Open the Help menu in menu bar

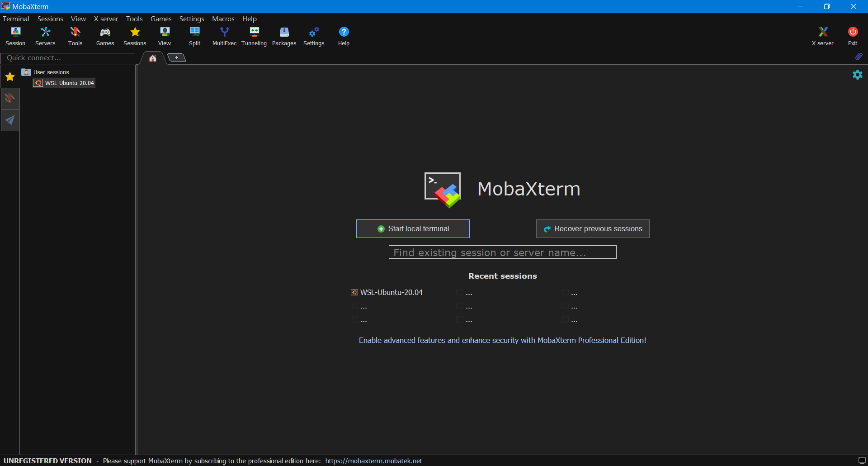(250, 19)
